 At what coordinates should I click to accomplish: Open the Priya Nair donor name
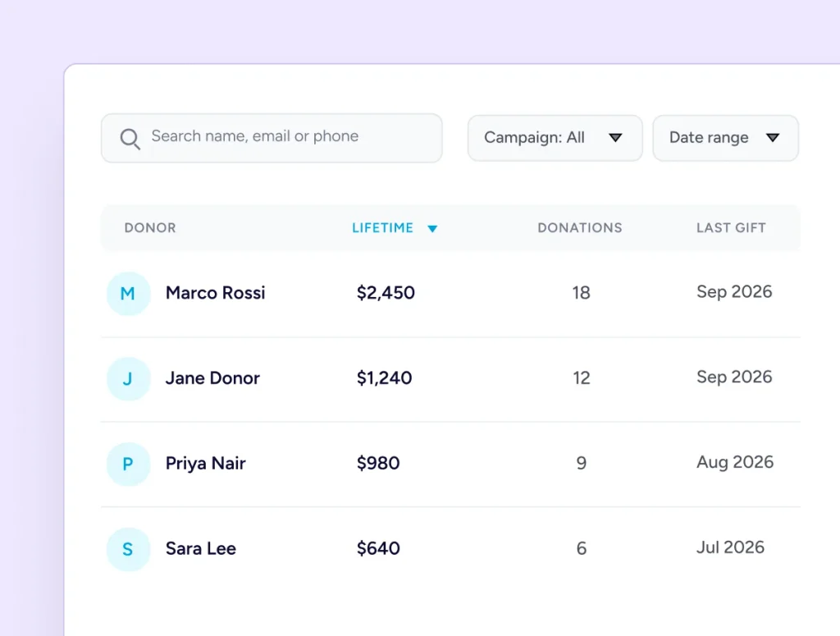pos(206,463)
